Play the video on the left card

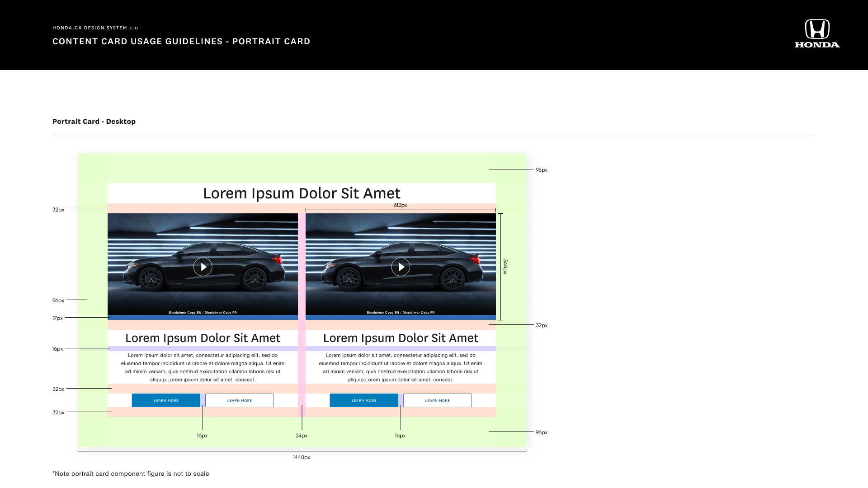[203, 267]
